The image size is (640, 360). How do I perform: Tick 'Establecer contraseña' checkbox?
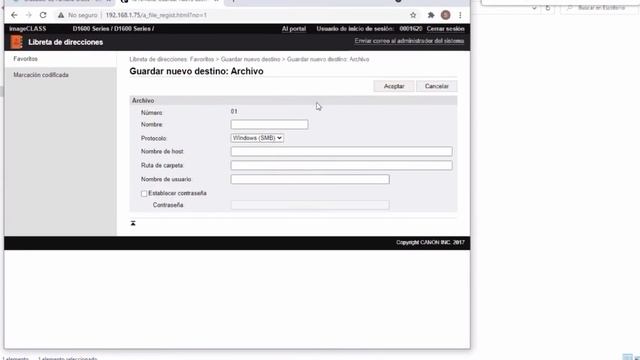[x=144, y=193]
